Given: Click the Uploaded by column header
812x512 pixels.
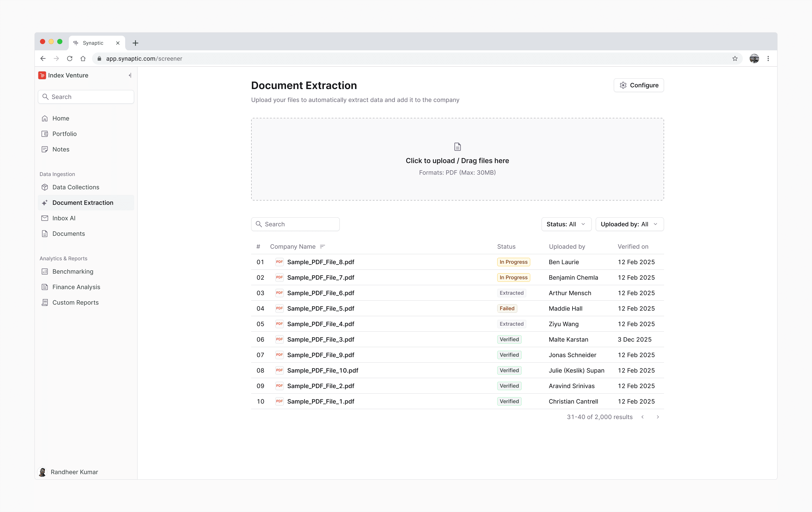Looking at the screenshot, I should [x=567, y=247].
